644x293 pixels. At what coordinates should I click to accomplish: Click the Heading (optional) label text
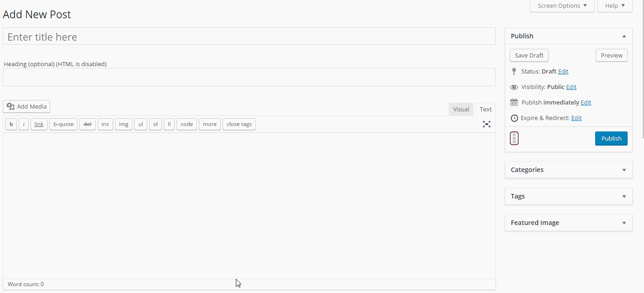coord(55,64)
